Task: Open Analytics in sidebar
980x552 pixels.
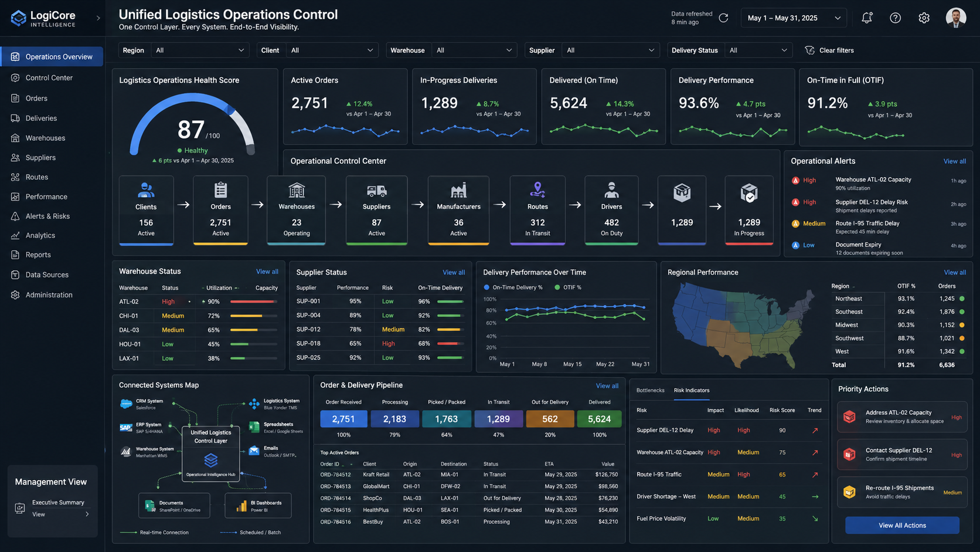Action: (x=33, y=235)
